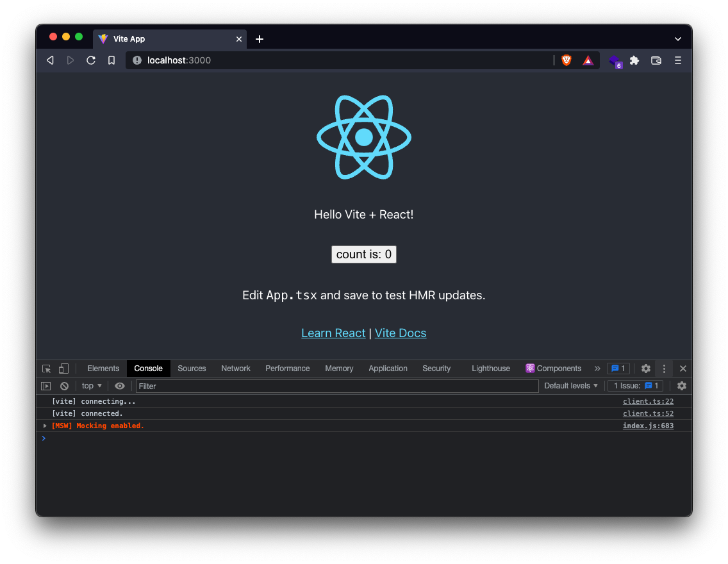Click the console Filter field

(337, 386)
